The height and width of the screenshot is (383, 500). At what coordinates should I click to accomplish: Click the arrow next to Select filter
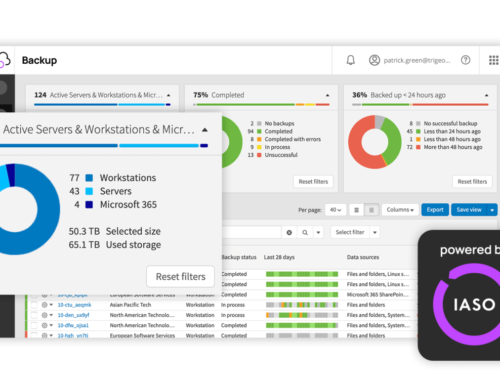coord(375,232)
